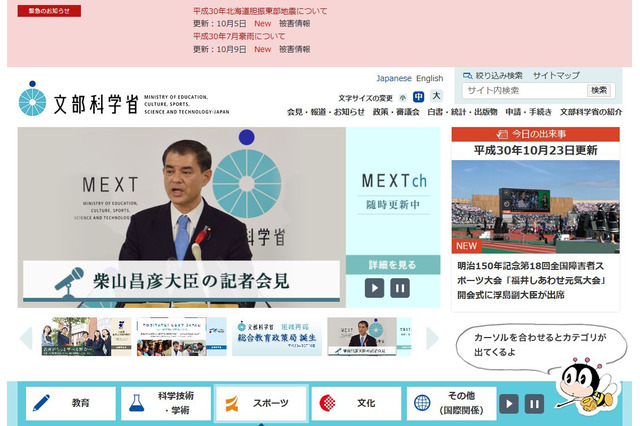
Task: Select the students group photo thumbnail
Action: pos(87,337)
